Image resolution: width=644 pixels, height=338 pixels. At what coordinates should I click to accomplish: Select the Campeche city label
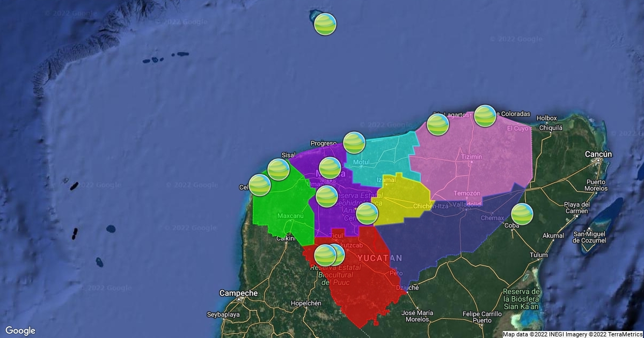[x=238, y=293]
